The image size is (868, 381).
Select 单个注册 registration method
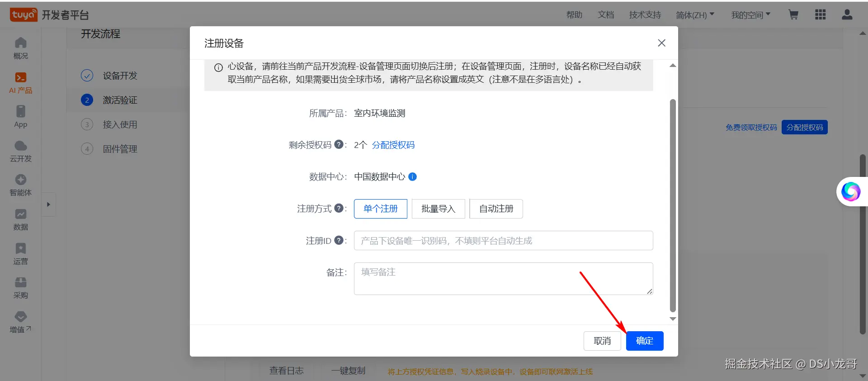[x=381, y=209]
